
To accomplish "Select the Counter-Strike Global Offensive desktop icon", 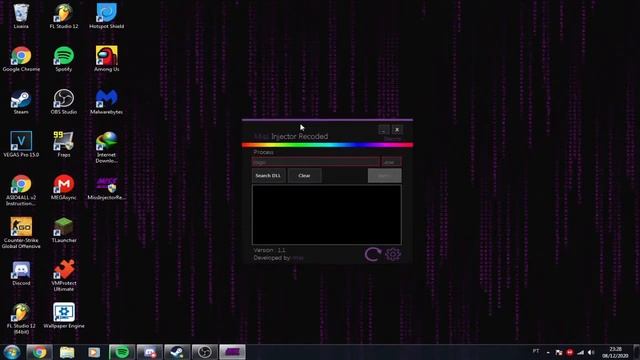I will 21,233.
